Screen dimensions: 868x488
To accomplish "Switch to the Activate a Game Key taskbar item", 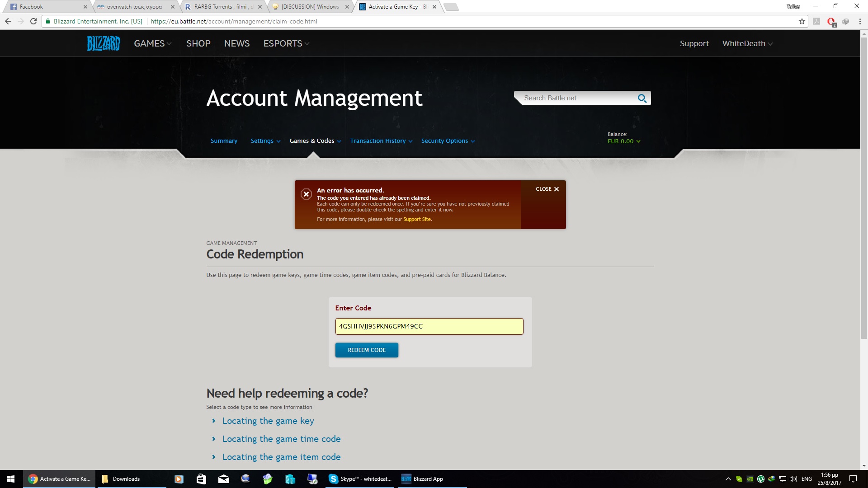I will pos(59,479).
